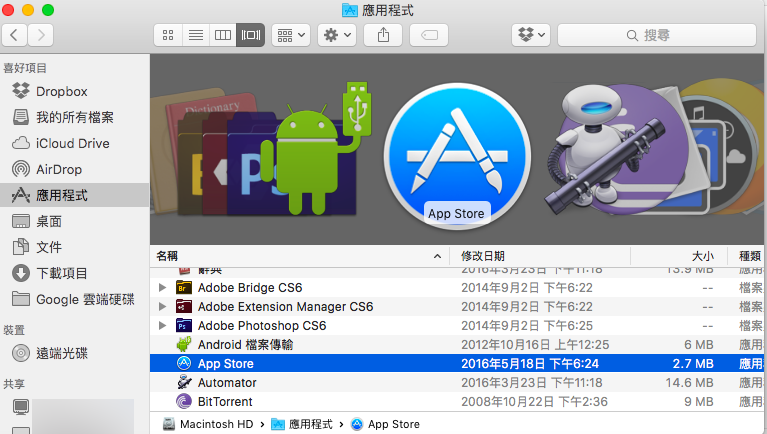
Task: Click the Adobe Bridge CS6 list icon
Action: pos(184,288)
